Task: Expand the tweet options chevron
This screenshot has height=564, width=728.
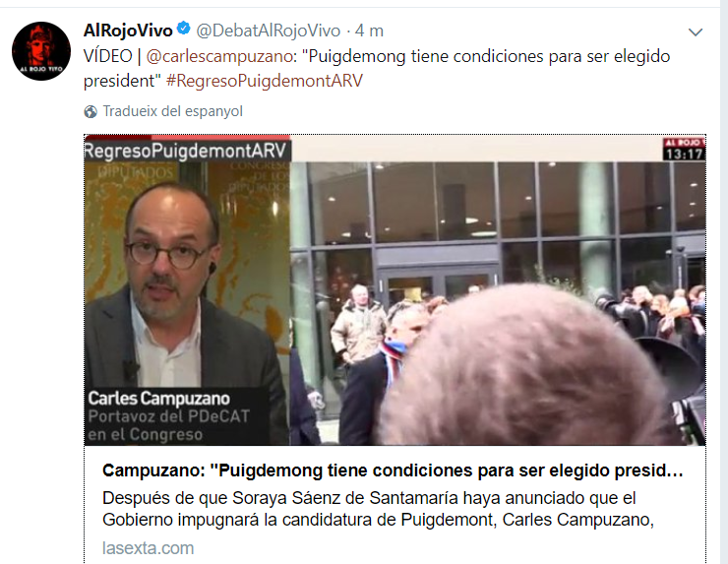Action: point(695,32)
